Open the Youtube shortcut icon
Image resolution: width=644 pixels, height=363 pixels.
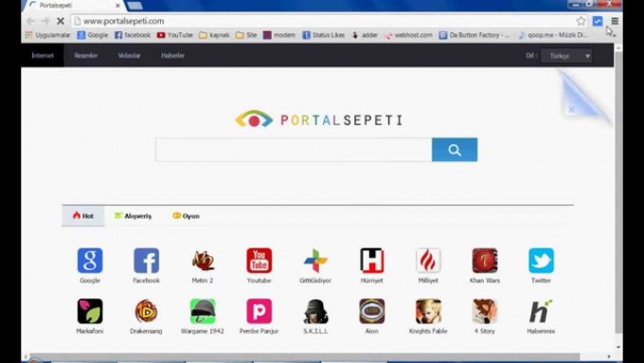pyautogui.click(x=259, y=261)
